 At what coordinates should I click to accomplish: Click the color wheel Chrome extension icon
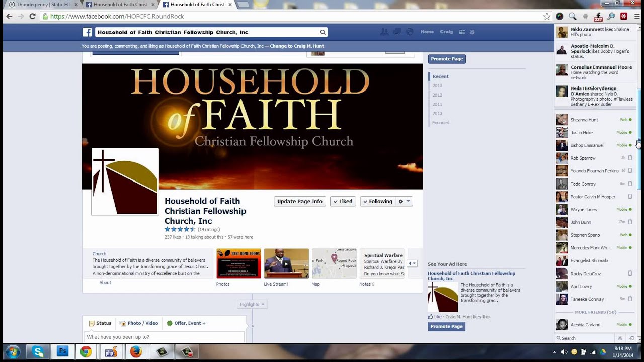pyautogui.click(x=559, y=16)
